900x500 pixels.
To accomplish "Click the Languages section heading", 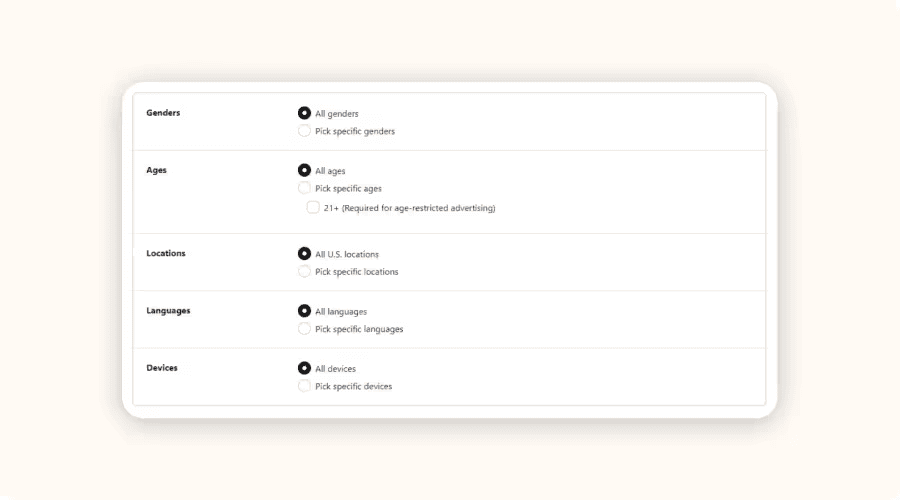I will pyautogui.click(x=168, y=311).
